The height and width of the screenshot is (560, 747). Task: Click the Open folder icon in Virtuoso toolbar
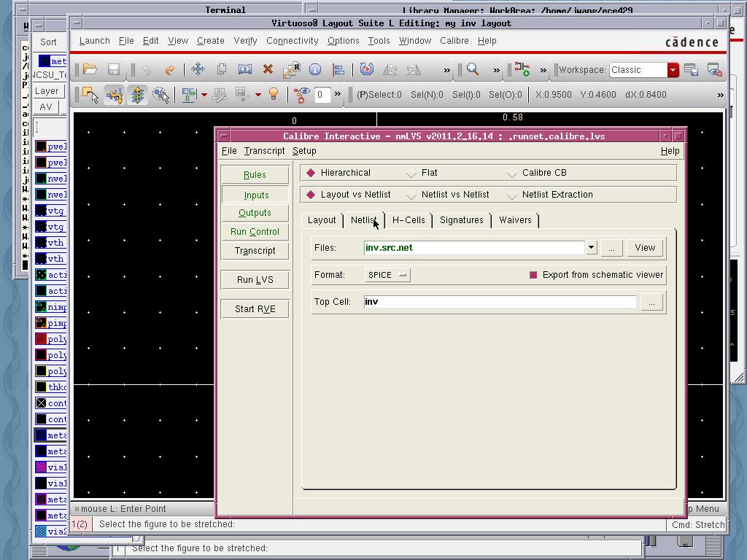point(90,69)
